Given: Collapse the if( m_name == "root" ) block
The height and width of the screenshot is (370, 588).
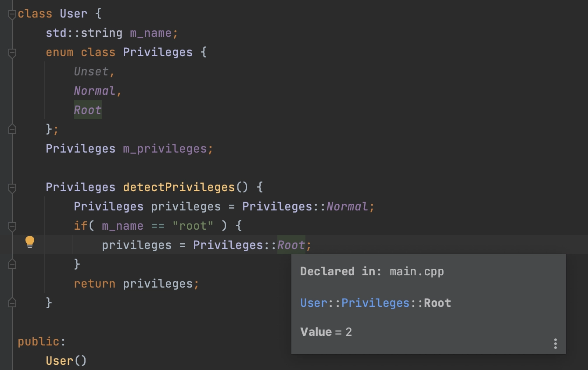Looking at the screenshot, I should click(12, 226).
